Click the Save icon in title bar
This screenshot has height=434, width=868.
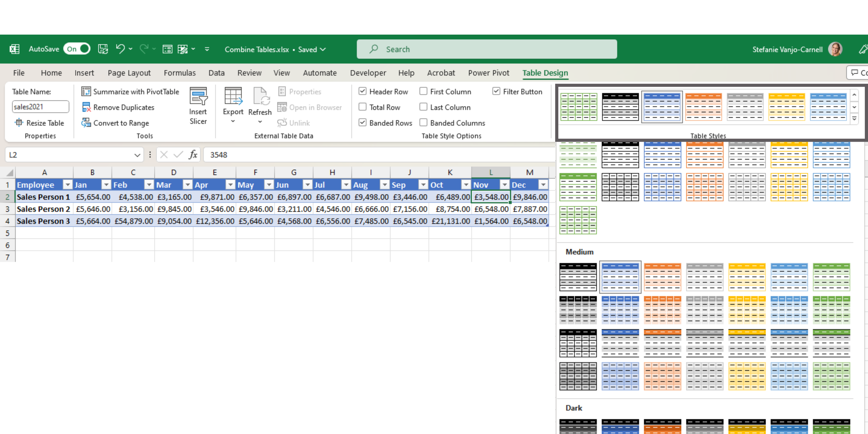[x=103, y=49]
